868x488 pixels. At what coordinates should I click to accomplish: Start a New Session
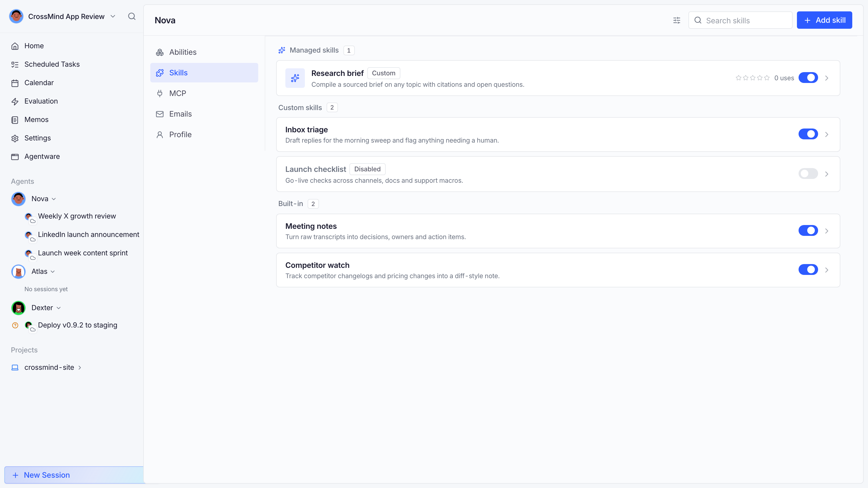coord(74,475)
